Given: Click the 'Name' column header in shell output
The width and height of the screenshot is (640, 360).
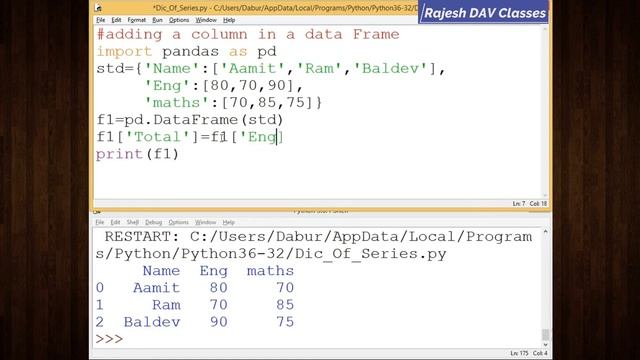Looking at the screenshot, I should [161, 271].
